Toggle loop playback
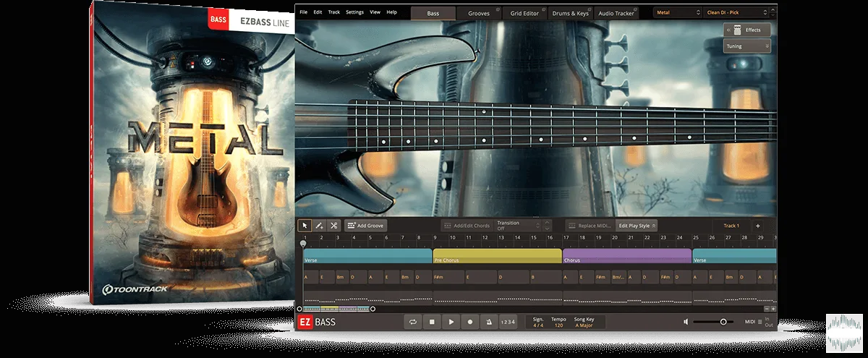 (x=413, y=322)
